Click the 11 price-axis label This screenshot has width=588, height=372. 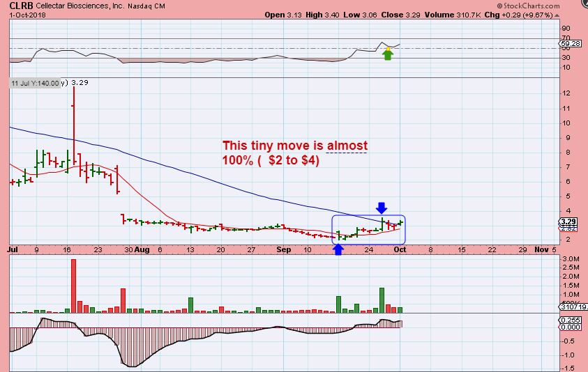click(566, 108)
